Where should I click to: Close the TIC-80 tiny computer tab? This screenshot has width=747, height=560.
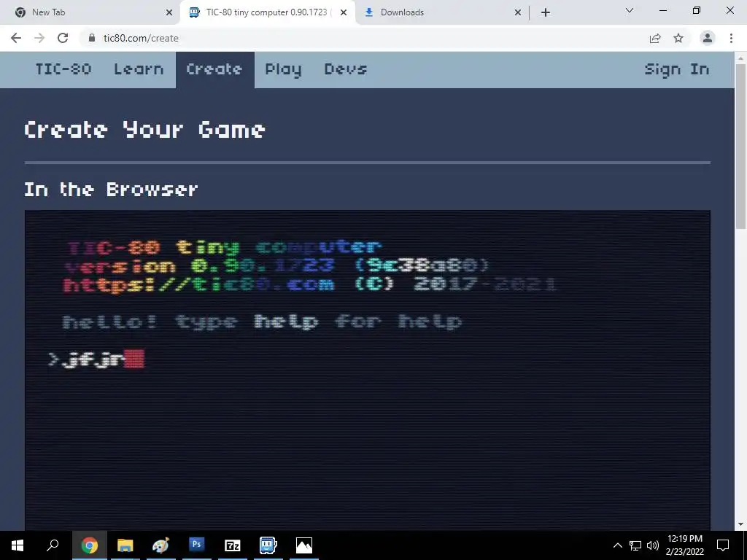pos(344,13)
